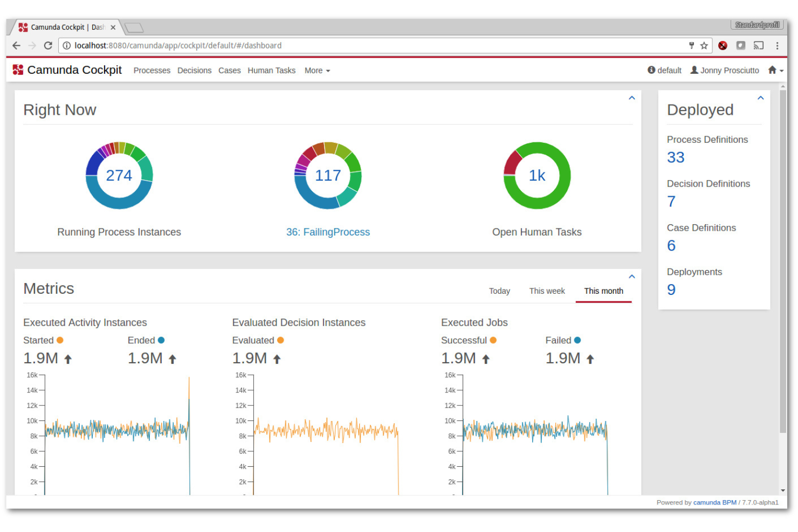Collapse the Metrics section
798x532 pixels.
click(632, 277)
